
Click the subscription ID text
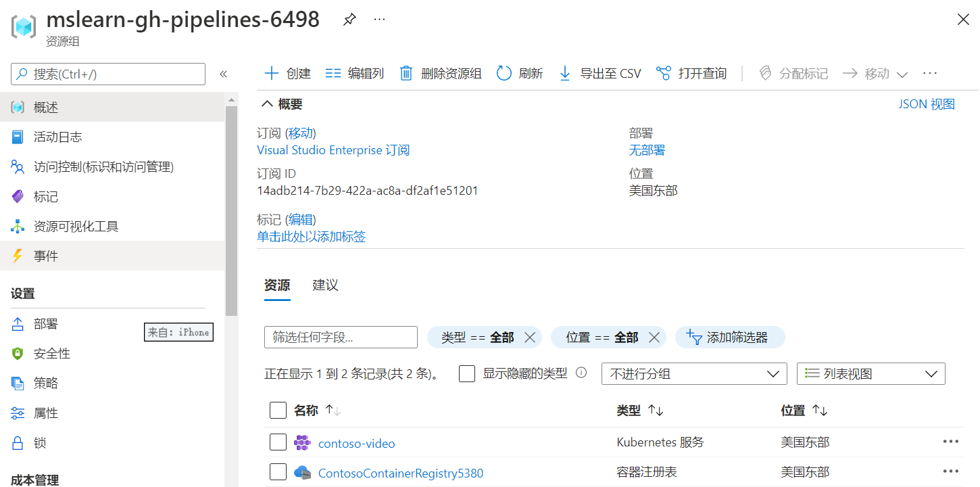367,191
